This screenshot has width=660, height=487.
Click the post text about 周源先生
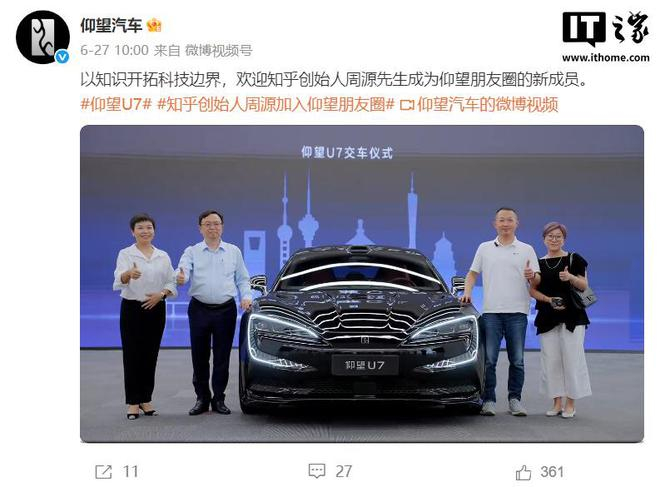[333, 79]
